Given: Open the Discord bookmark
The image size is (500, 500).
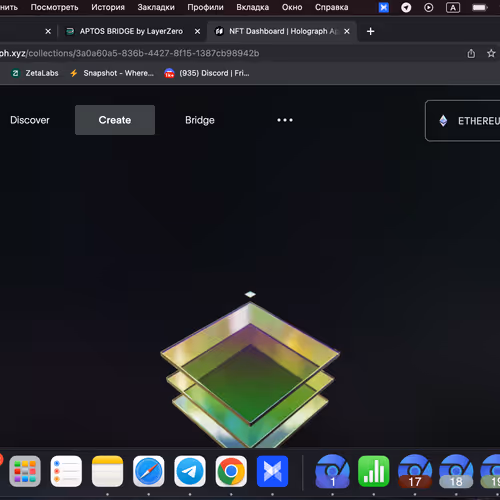Looking at the screenshot, I should coord(207,73).
